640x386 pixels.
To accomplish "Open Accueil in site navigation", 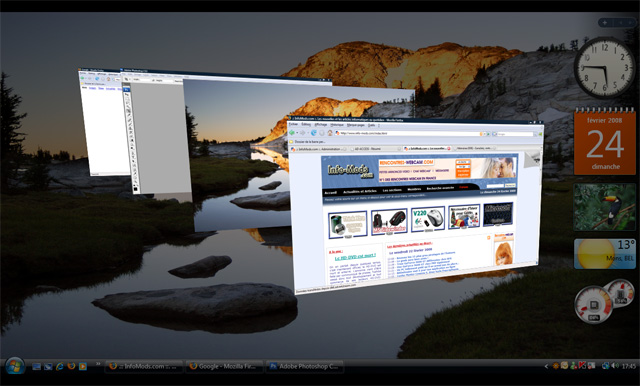I will click(330, 192).
